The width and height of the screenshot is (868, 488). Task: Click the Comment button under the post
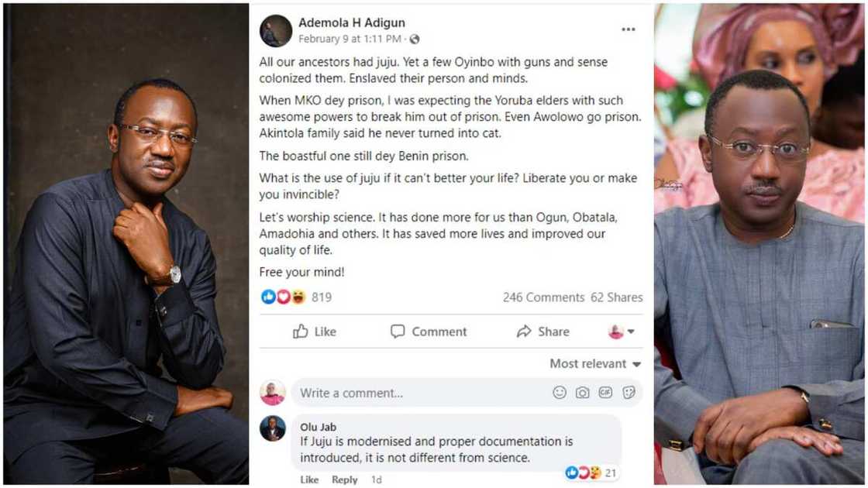pos(429,332)
